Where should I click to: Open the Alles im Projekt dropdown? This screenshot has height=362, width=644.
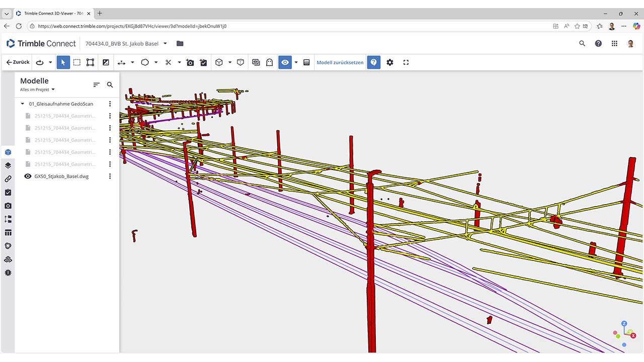click(37, 89)
